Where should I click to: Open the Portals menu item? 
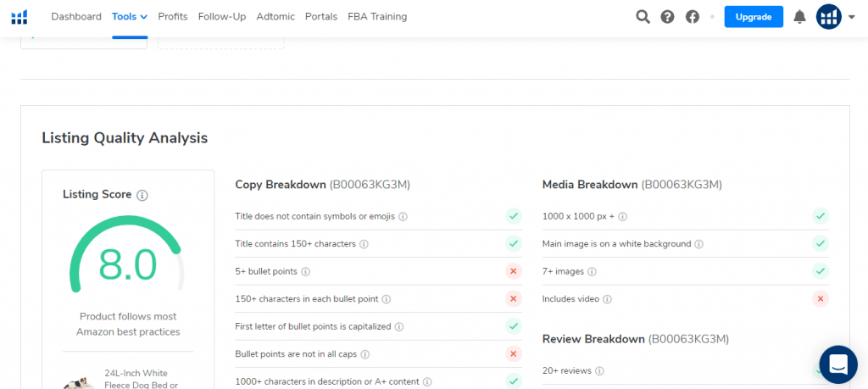[321, 17]
